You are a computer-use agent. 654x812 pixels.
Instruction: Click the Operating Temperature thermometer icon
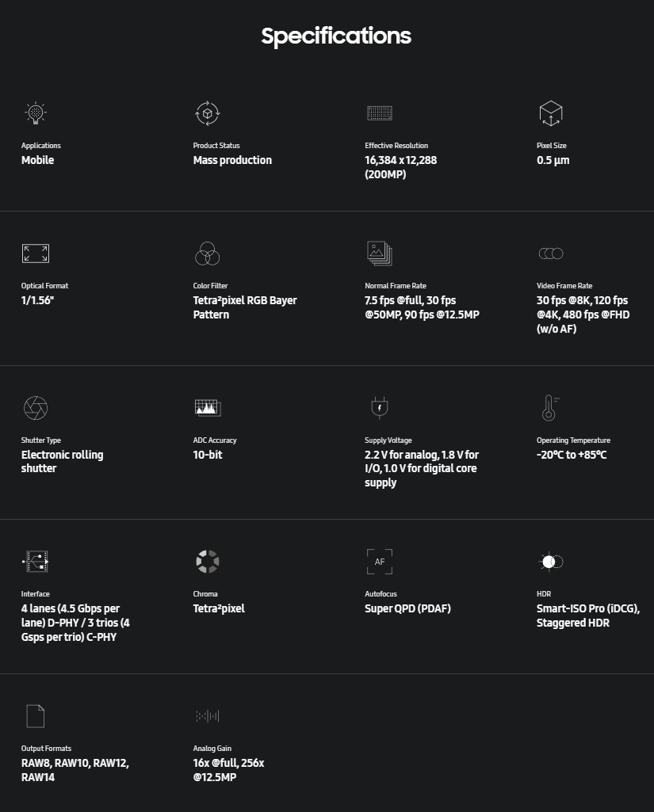coord(549,408)
